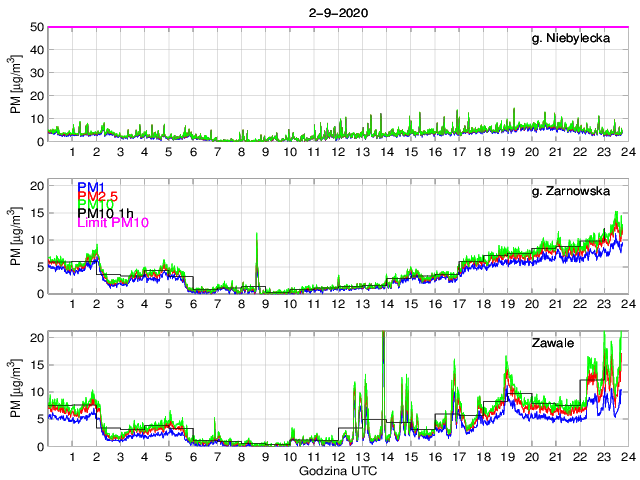Click hour 12 tick under the Niebylecka plot
640x480 pixels.
click(338, 152)
